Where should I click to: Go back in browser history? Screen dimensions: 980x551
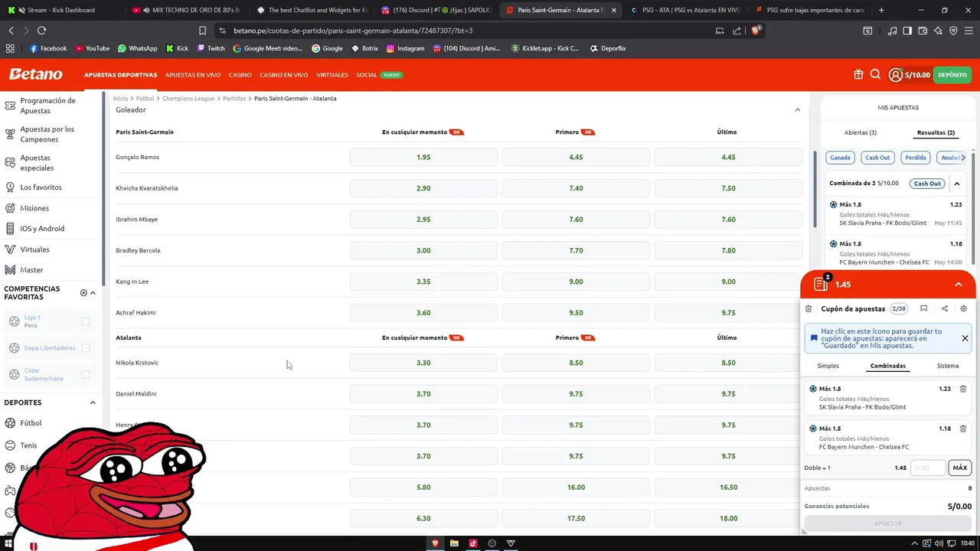(11, 31)
